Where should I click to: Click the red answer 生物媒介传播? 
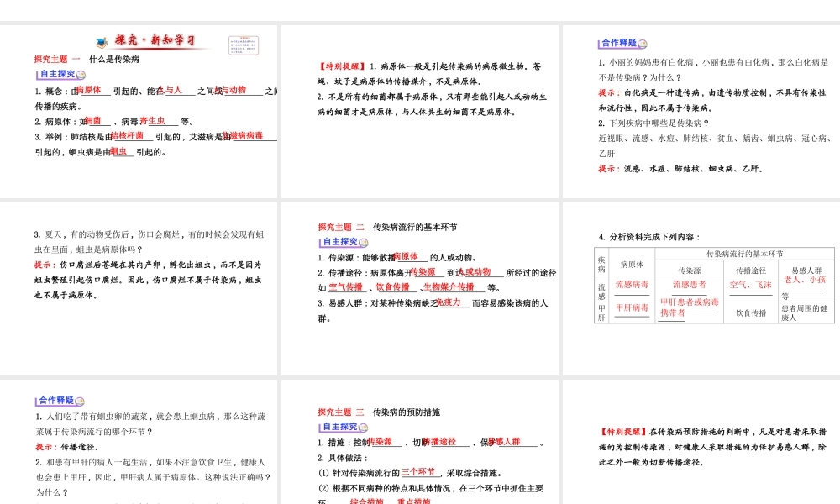point(449,286)
